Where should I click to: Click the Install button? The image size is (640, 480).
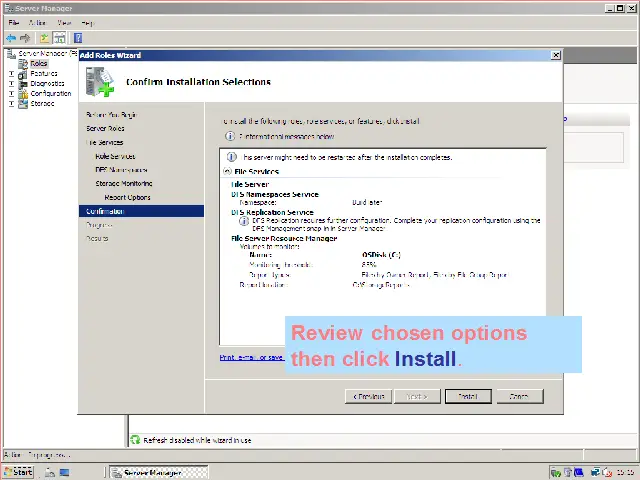(x=468, y=396)
